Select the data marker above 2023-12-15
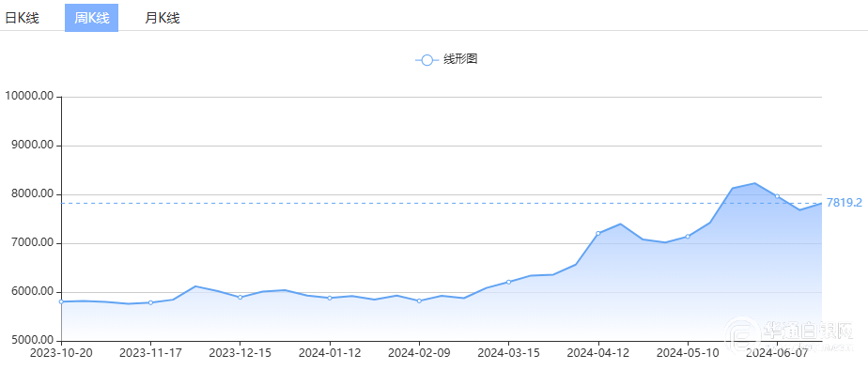 click(240, 297)
